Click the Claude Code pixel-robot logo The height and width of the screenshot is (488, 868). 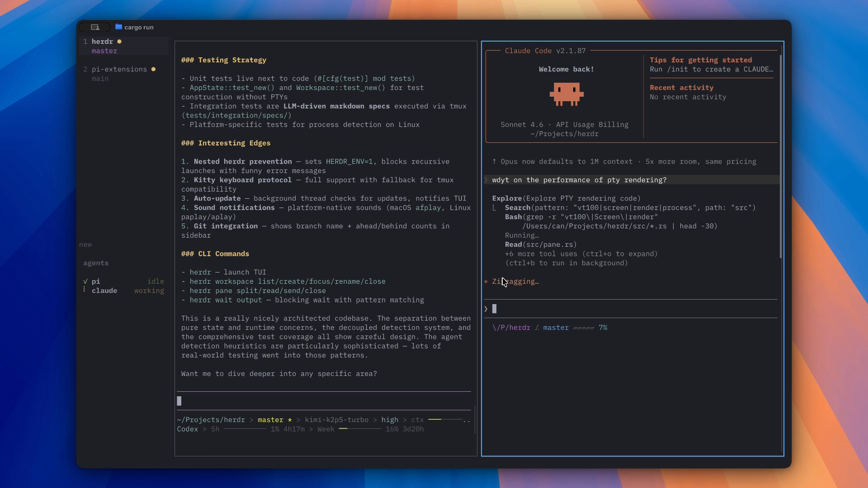[x=566, y=94]
